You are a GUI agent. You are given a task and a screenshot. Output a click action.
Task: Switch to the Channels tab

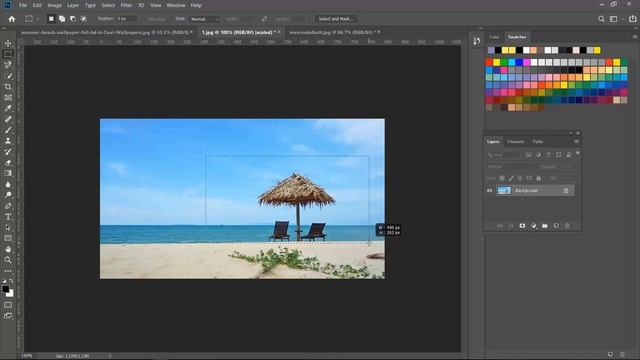pyautogui.click(x=516, y=142)
